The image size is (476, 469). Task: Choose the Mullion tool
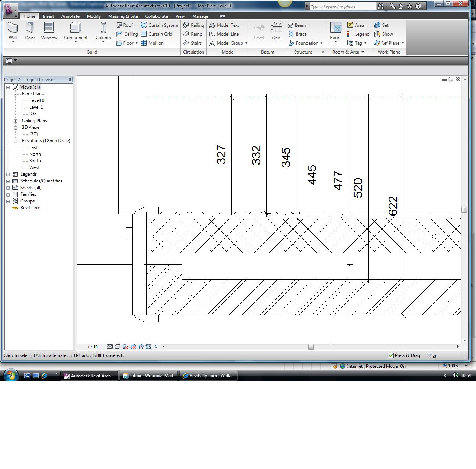(152, 43)
